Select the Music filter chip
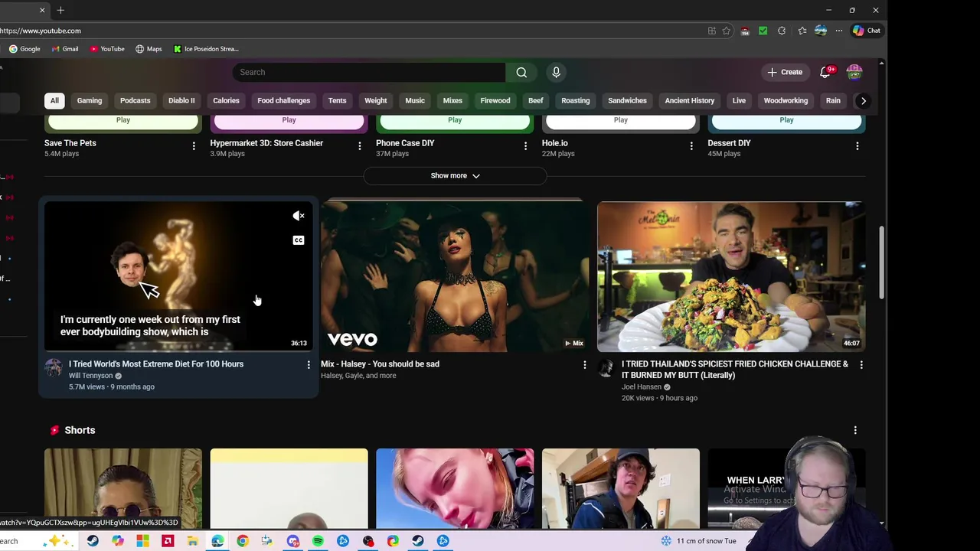Screen dimensions: 980x551 [x=415, y=100]
